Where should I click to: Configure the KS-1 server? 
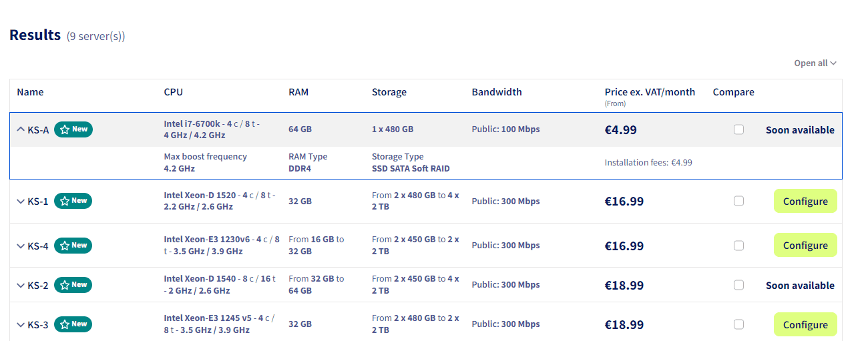(805, 202)
